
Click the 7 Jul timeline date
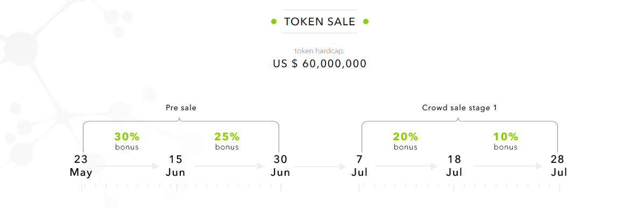point(359,166)
